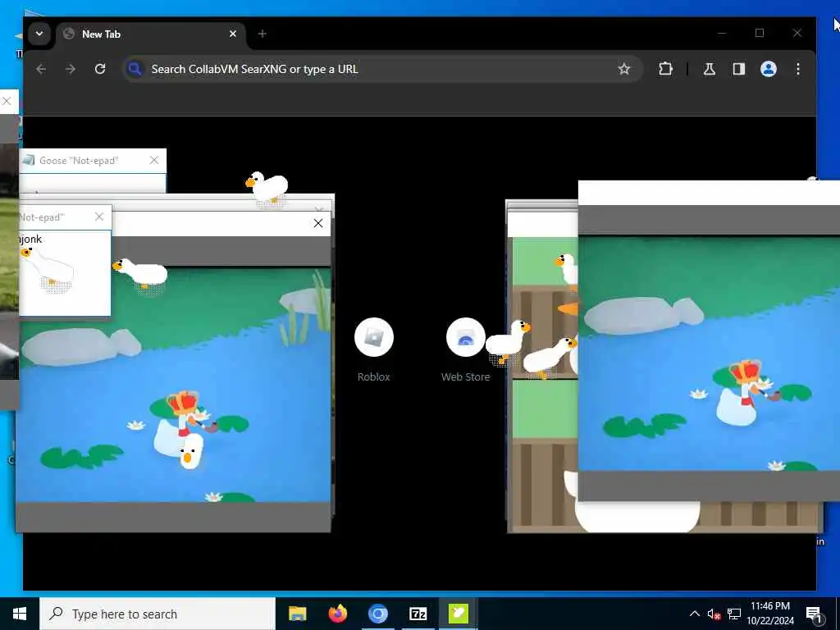The height and width of the screenshot is (630, 840).
Task: Open the network status tray icon
Action: [x=734, y=614]
